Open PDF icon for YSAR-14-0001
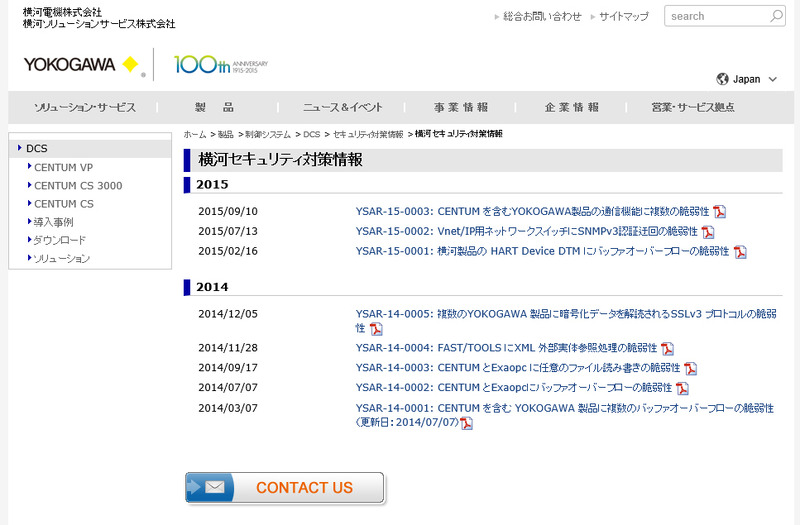This screenshot has height=525, width=800. pyautogui.click(x=466, y=423)
